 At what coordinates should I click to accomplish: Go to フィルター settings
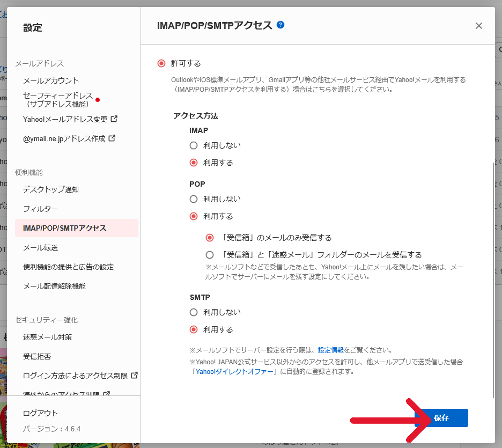point(40,209)
